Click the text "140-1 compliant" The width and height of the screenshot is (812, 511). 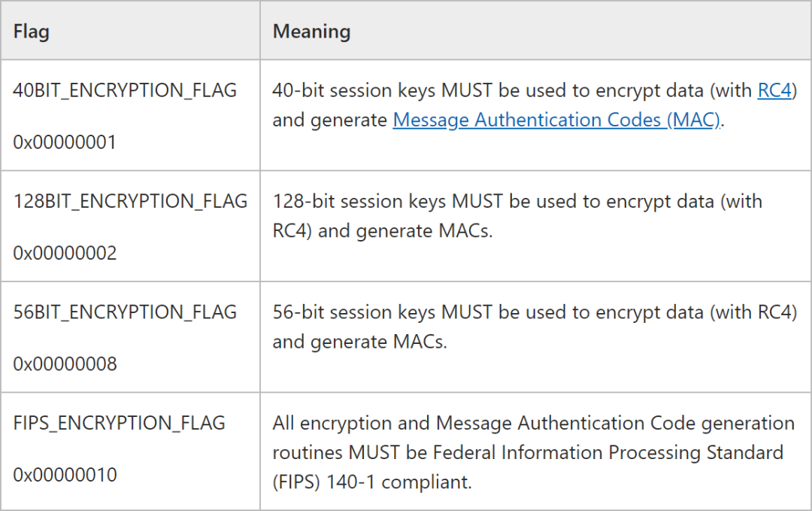[399, 482]
